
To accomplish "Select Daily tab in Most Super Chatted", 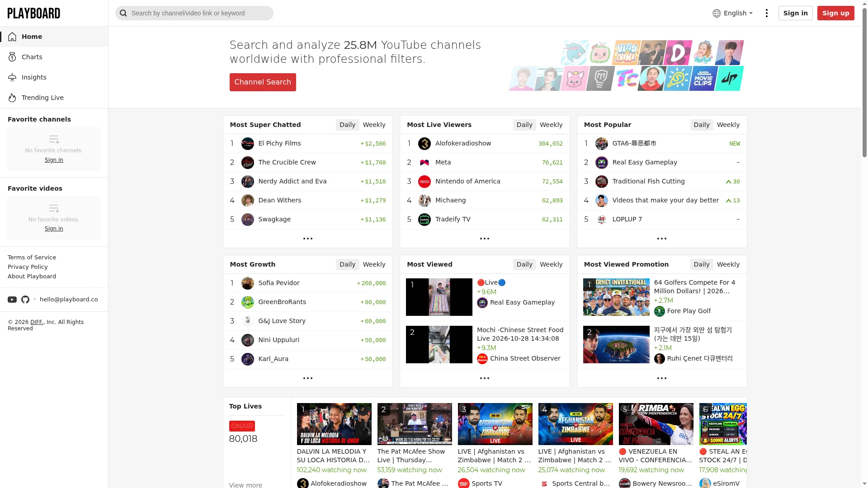I will point(348,125).
